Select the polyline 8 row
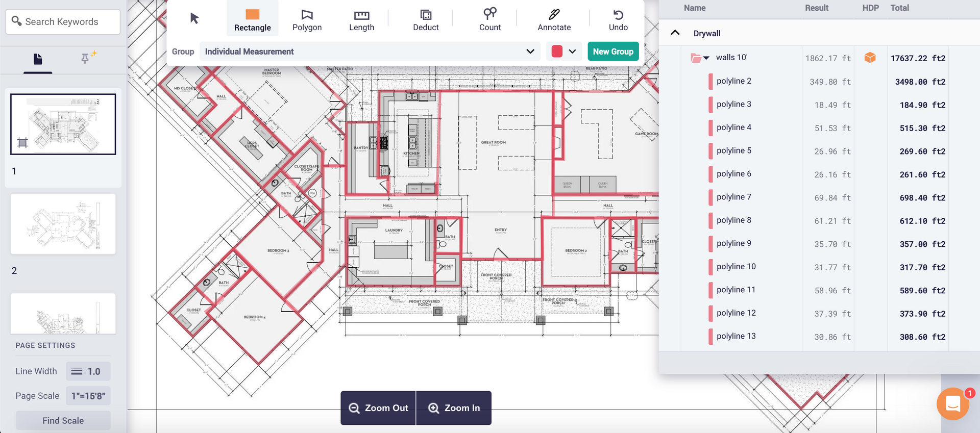980x433 pixels. [x=815, y=220]
